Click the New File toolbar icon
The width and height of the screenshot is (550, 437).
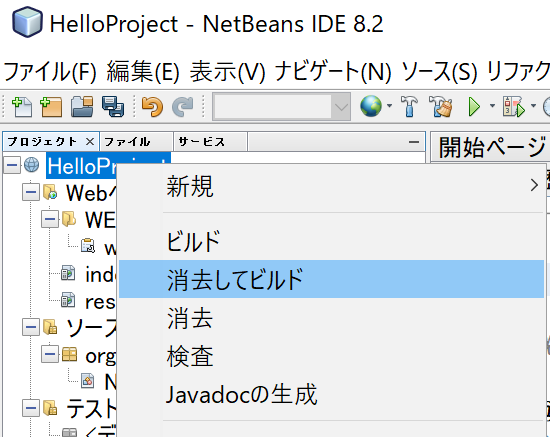tap(22, 107)
